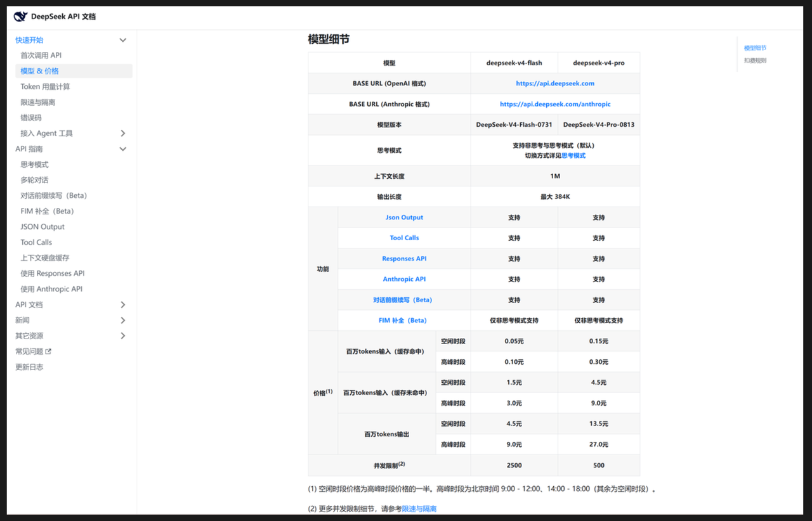Open Tool Calls in the sidebar
This screenshot has height=521, width=812.
click(36, 242)
